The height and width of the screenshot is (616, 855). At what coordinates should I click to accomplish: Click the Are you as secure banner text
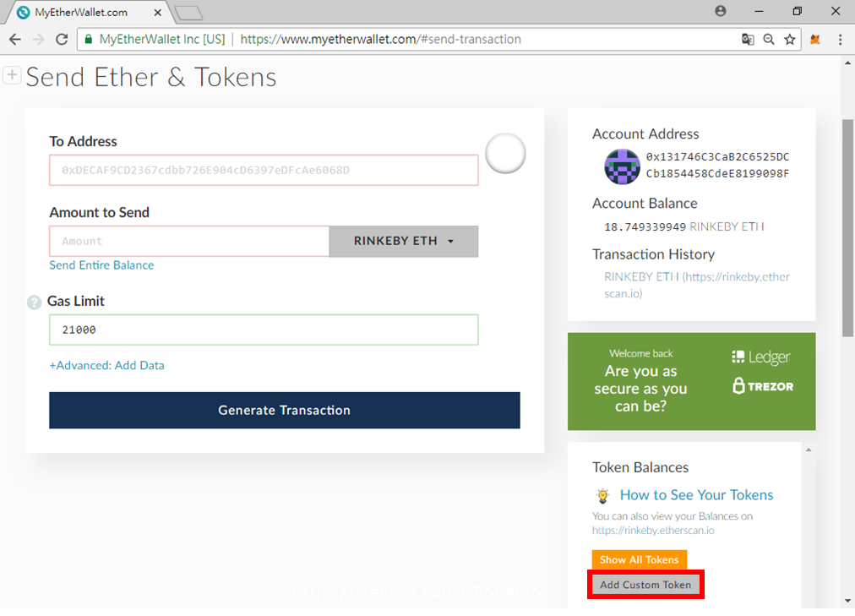[640, 388]
